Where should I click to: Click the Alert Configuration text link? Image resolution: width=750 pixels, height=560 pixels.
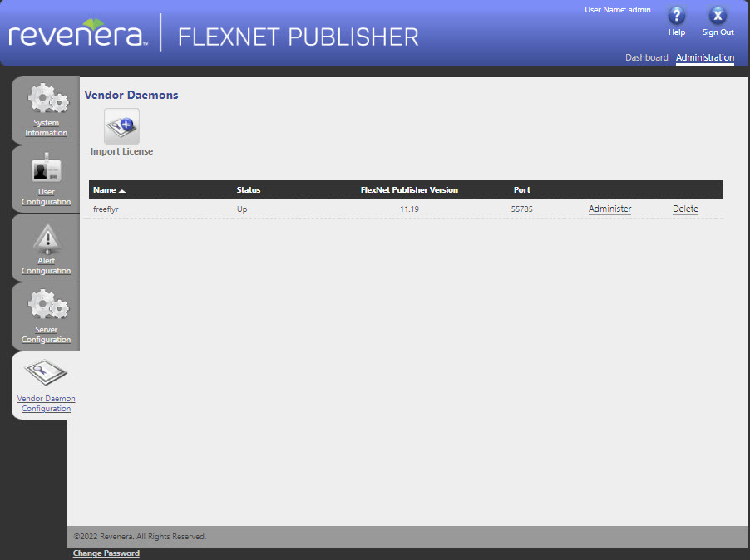coord(46,266)
